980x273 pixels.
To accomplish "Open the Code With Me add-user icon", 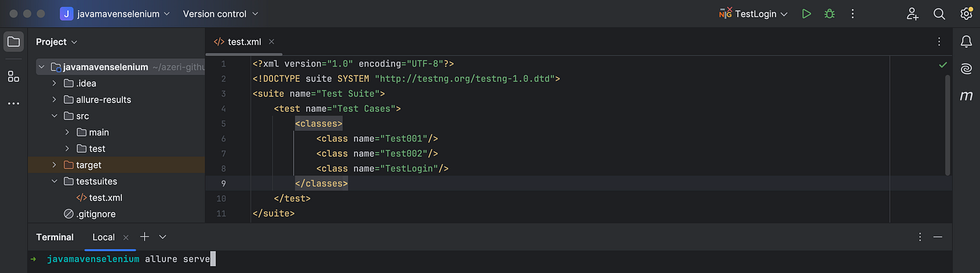I will (x=913, y=13).
